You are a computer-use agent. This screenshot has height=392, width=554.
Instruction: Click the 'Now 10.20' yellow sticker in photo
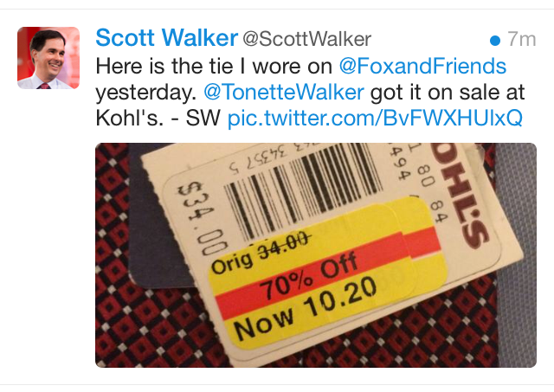[305, 308]
